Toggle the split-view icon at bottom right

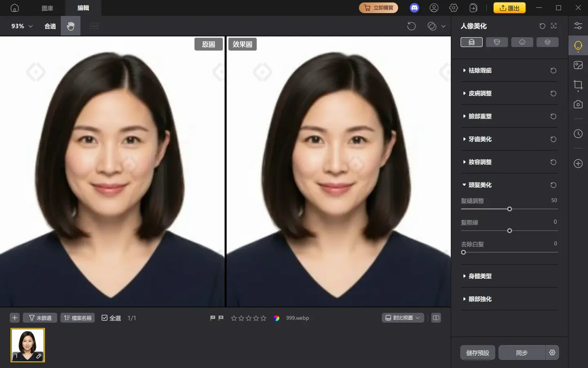pyautogui.click(x=436, y=318)
